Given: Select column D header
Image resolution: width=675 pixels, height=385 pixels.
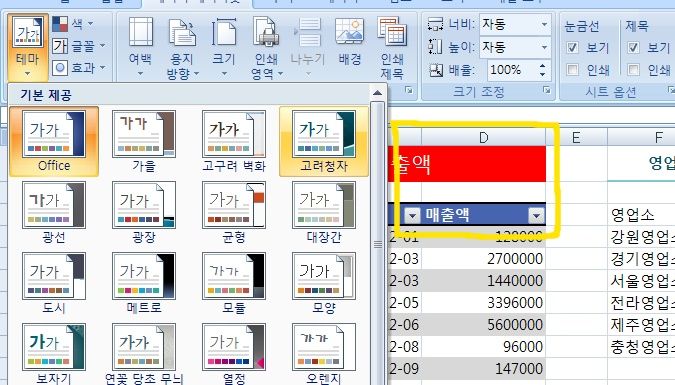Looking at the screenshot, I should (x=483, y=137).
